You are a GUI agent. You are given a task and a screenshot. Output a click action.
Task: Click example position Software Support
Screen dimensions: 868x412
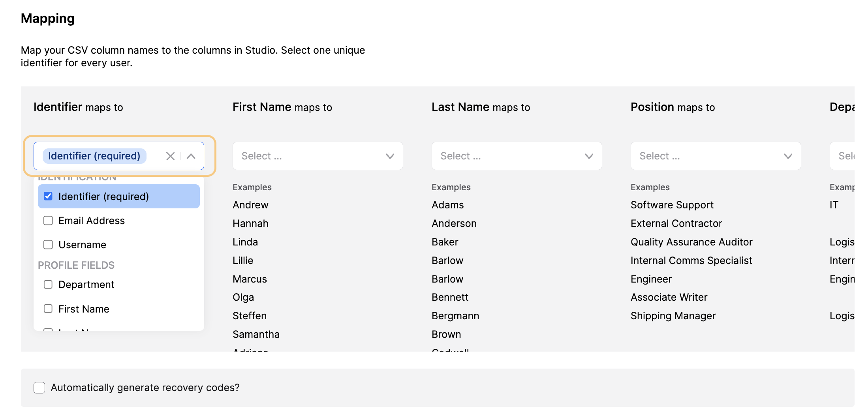(x=672, y=205)
